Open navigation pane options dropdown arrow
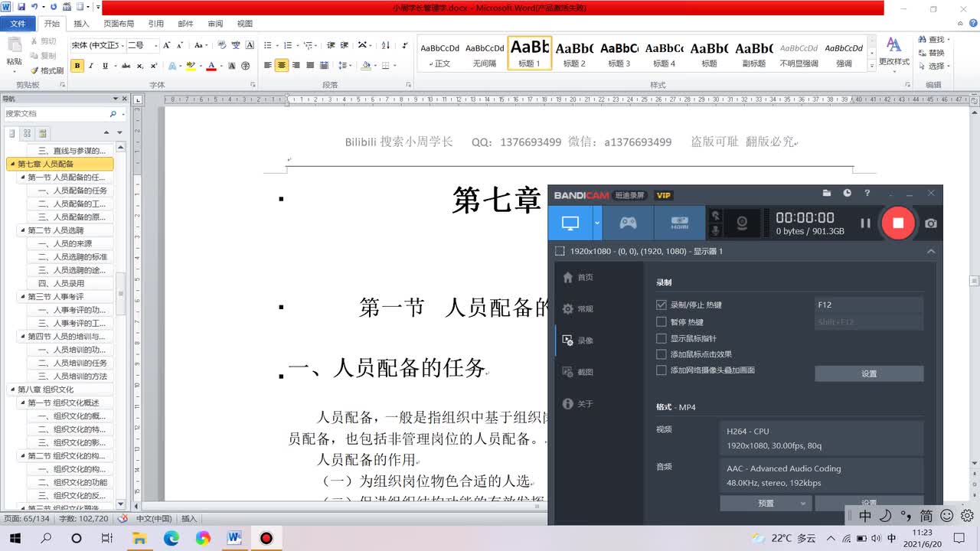Image resolution: width=980 pixels, height=551 pixels. point(116,99)
